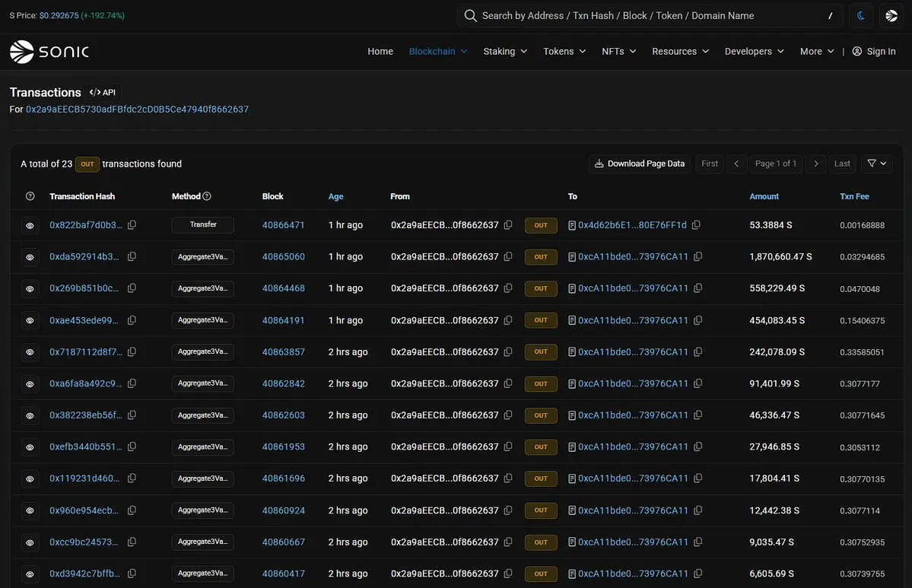Open transaction 0x960e954ecb link
The image size is (912, 588).
click(x=84, y=510)
